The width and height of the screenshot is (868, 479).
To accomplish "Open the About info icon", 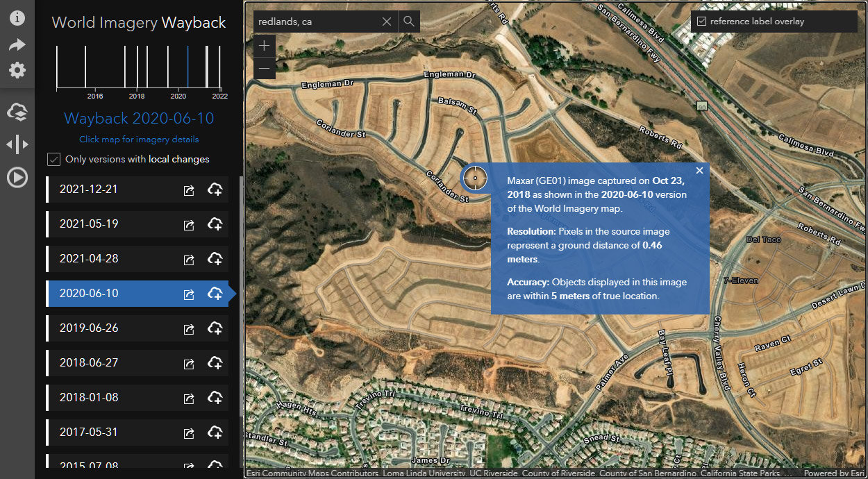I will pos(17,19).
